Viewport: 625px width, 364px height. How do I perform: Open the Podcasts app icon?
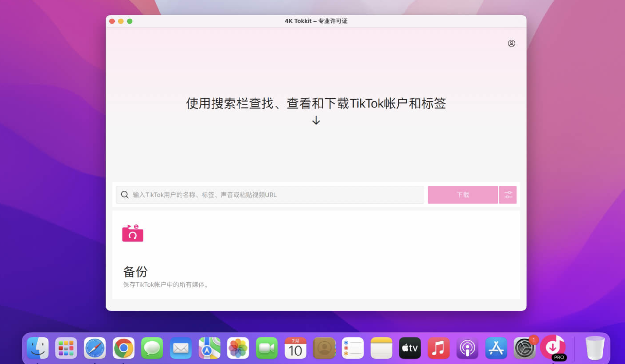467,348
